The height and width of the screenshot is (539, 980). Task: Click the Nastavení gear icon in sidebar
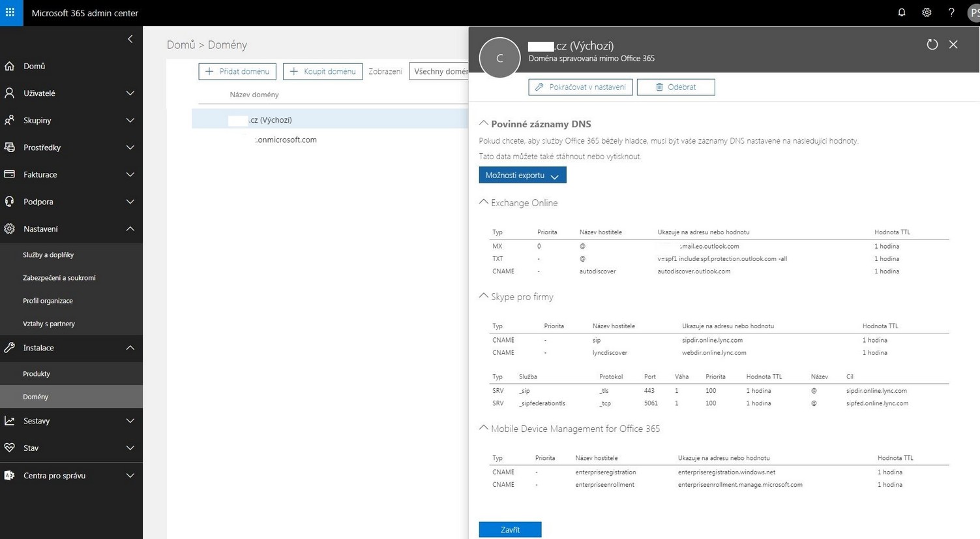10,229
